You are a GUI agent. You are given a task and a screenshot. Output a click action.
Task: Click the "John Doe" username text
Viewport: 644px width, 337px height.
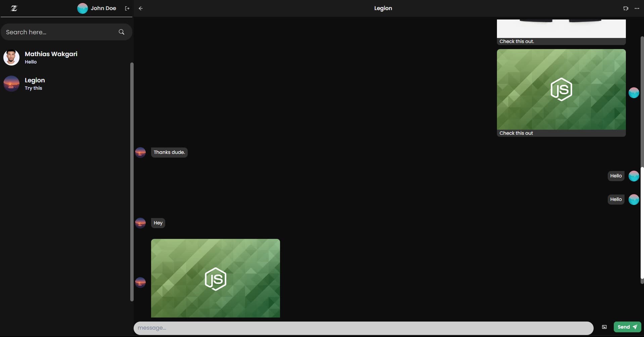point(103,8)
